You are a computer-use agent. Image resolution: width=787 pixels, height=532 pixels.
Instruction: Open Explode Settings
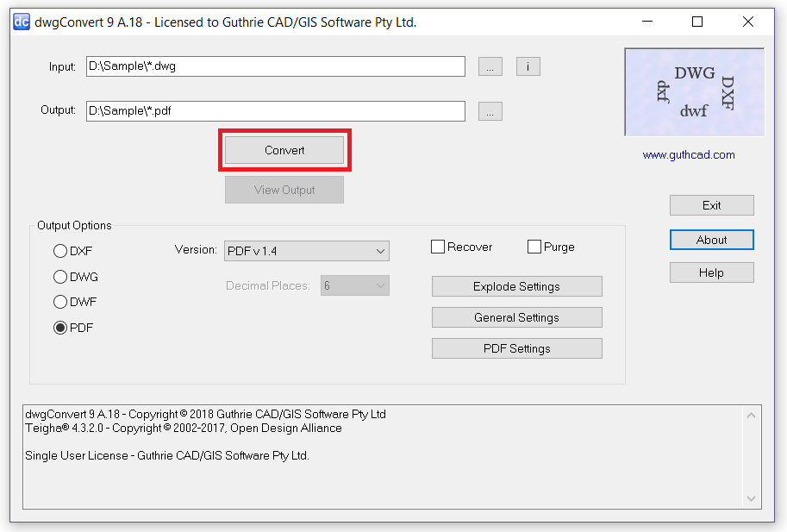[x=517, y=286]
